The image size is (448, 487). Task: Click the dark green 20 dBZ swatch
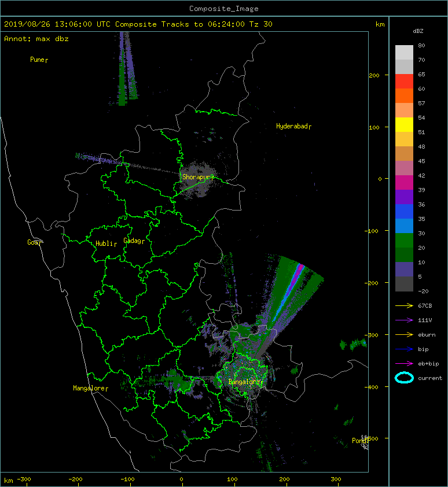pos(404,254)
